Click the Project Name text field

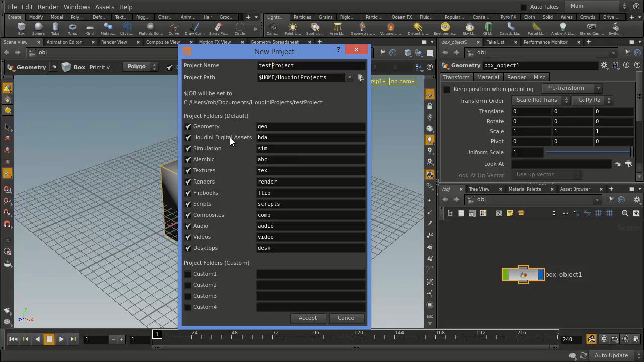click(309, 65)
